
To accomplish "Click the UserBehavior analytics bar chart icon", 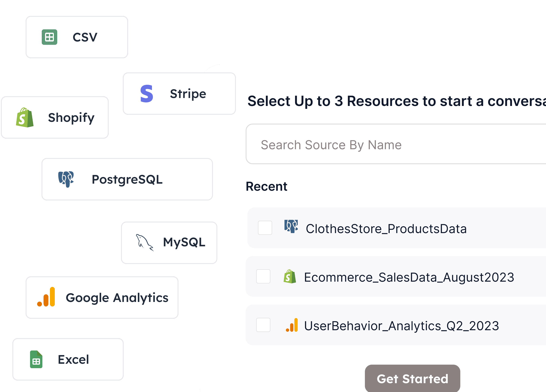I will point(292,325).
